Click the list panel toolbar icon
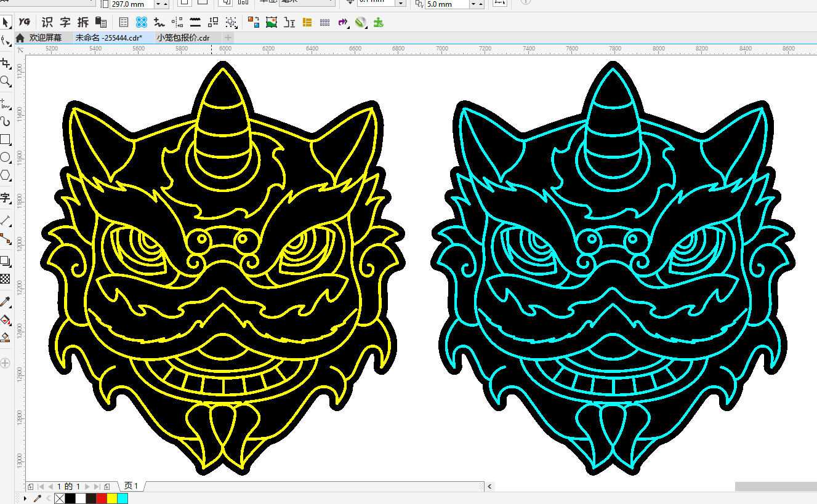817x504 pixels. (124, 22)
